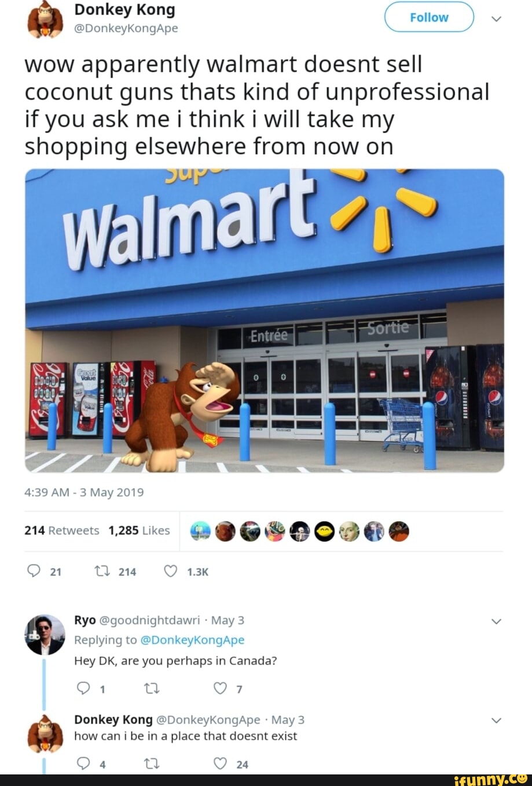Retweet Ryo's reply about Canada
Image resolution: width=532 pixels, height=786 pixels.
[152, 689]
